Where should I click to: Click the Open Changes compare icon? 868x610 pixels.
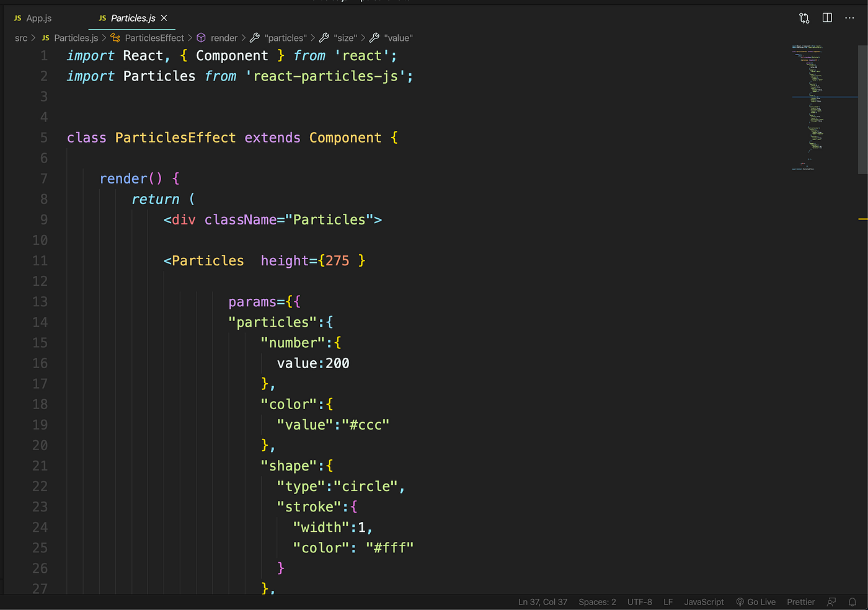(x=804, y=18)
